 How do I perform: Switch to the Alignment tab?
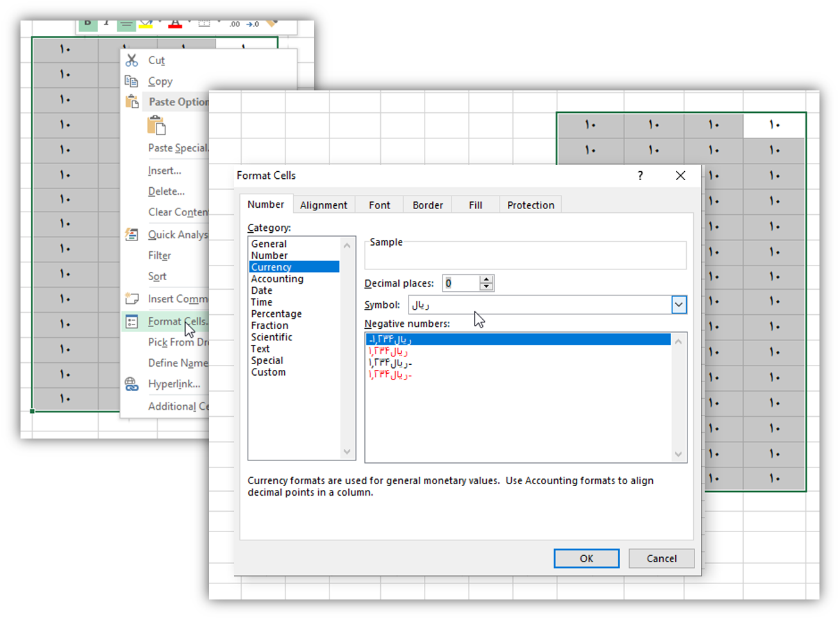click(x=323, y=205)
